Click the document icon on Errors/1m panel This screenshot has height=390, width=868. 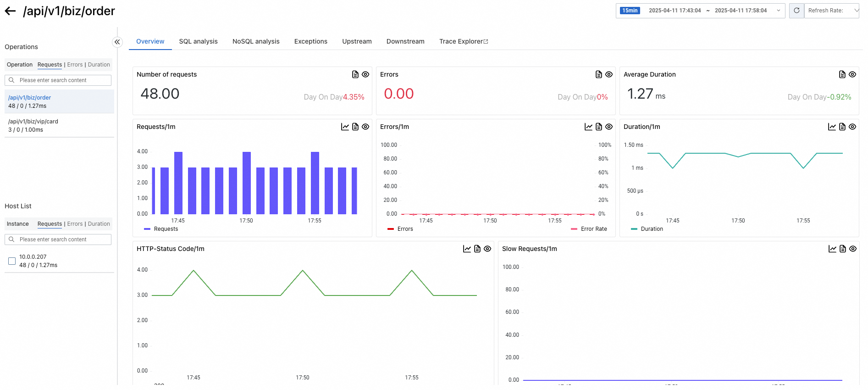coord(599,127)
